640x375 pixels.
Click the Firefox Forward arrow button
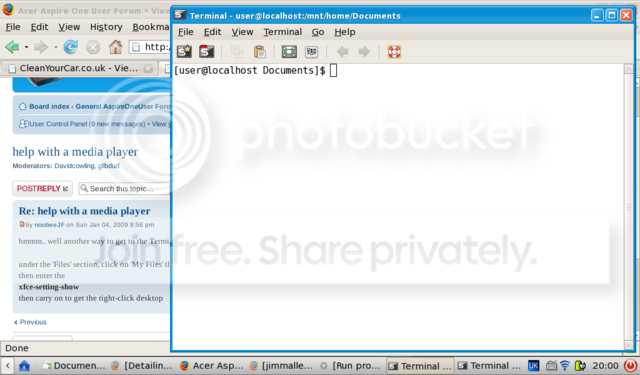tap(41, 47)
